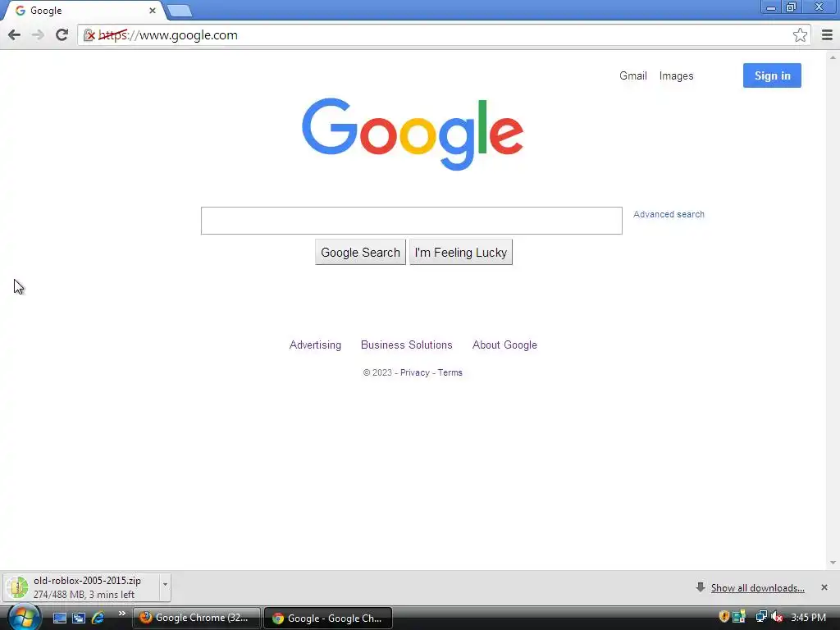Image resolution: width=840 pixels, height=630 pixels.
Task: Focus the Google search box
Action: click(412, 221)
